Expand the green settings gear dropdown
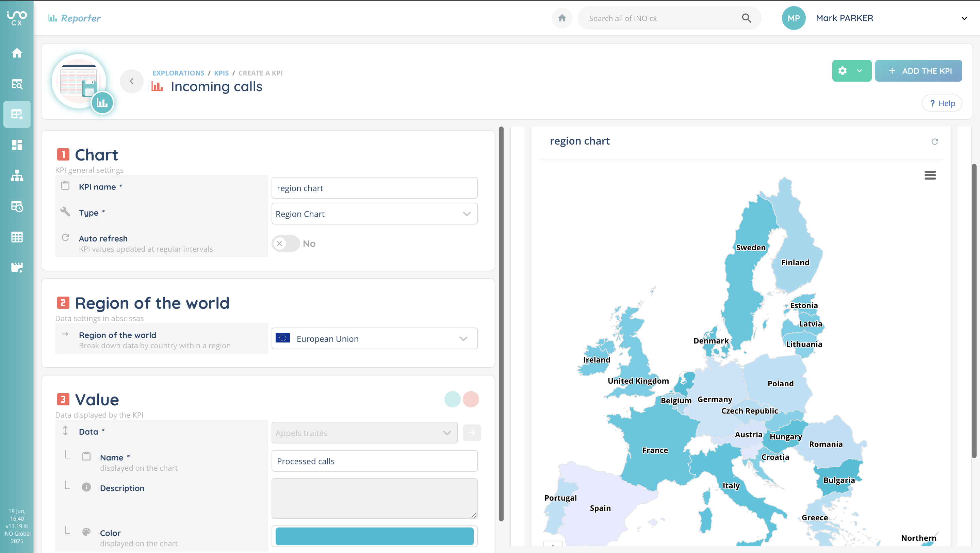 pos(851,71)
